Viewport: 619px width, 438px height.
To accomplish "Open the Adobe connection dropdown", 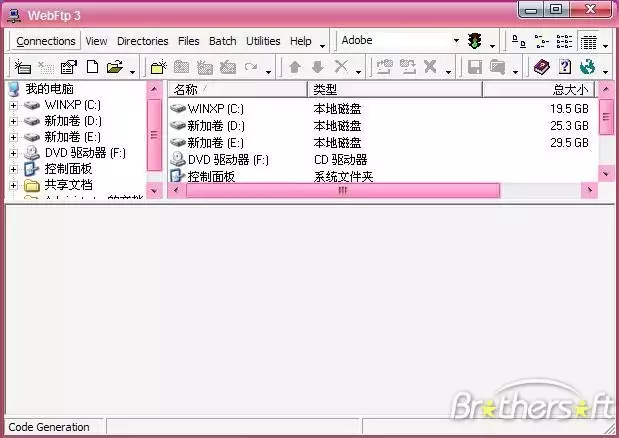I will (456, 40).
